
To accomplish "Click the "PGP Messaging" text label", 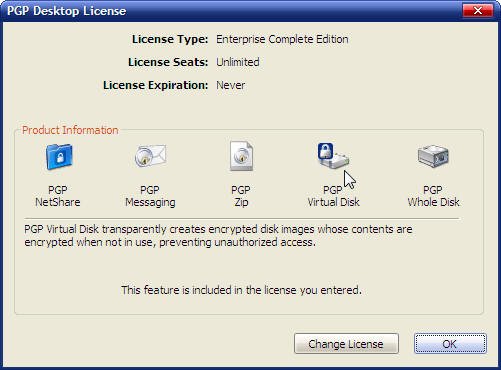I will tap(150, 196).
